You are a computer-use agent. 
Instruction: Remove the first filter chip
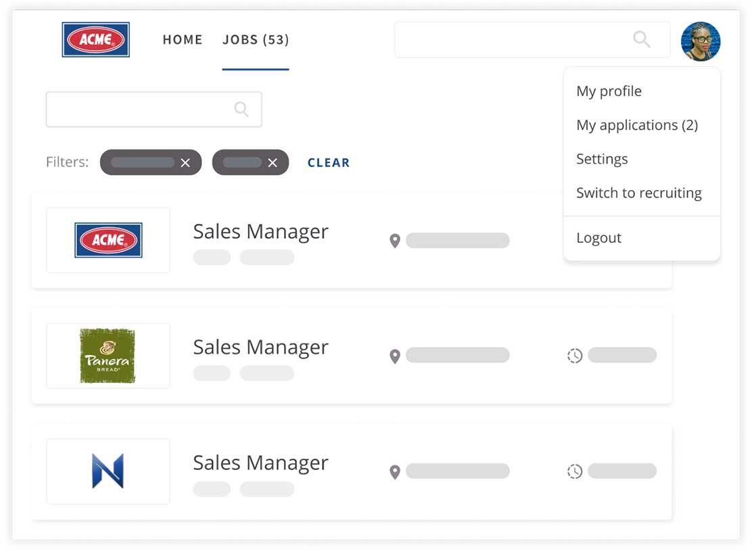click(x=185, y=162)
